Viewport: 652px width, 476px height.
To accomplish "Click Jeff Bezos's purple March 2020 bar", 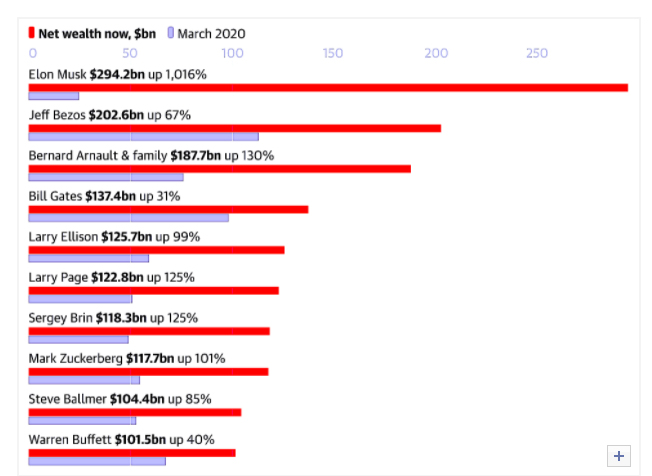I will (x=143, y=137).
